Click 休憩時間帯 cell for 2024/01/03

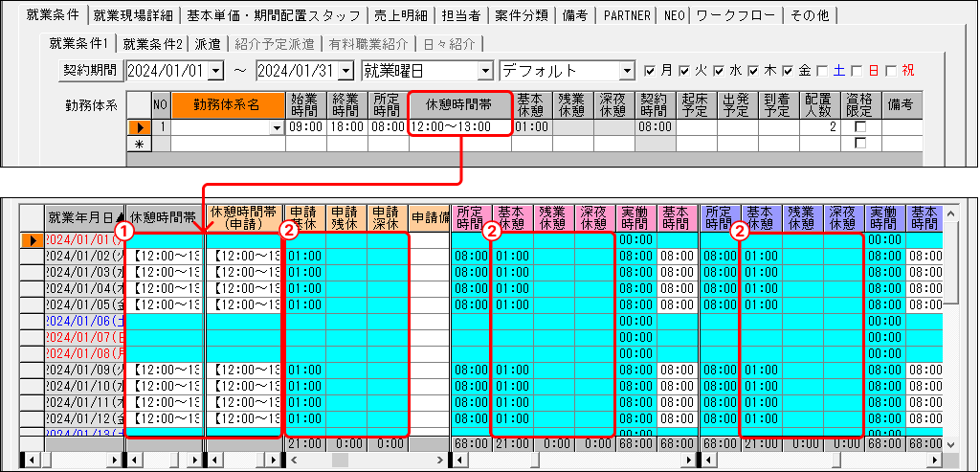click(x=166, y=272)
